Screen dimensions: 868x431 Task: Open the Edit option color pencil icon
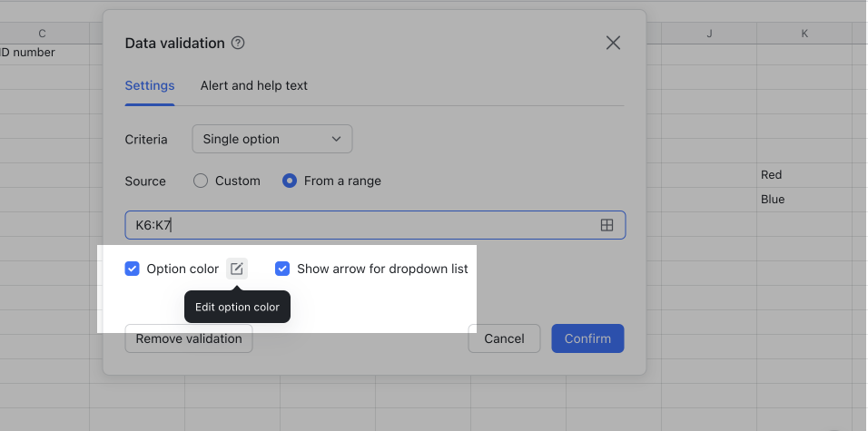tap(237, 269)
